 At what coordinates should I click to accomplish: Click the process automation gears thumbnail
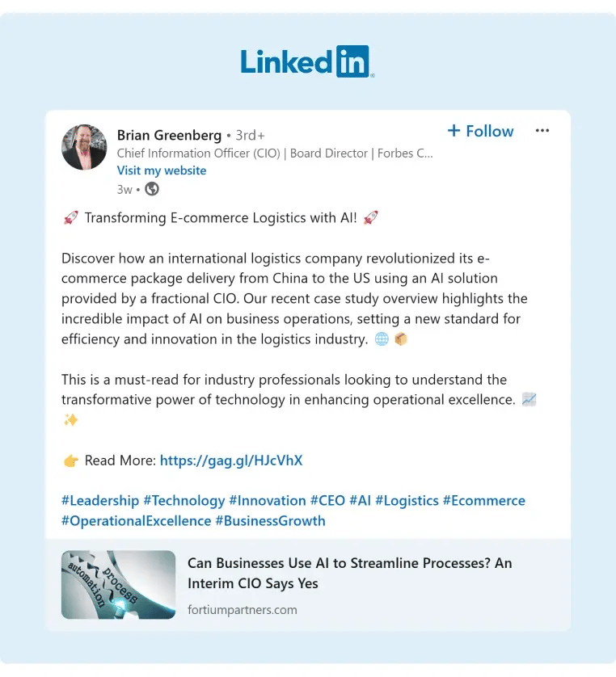[x=119, y=585]
